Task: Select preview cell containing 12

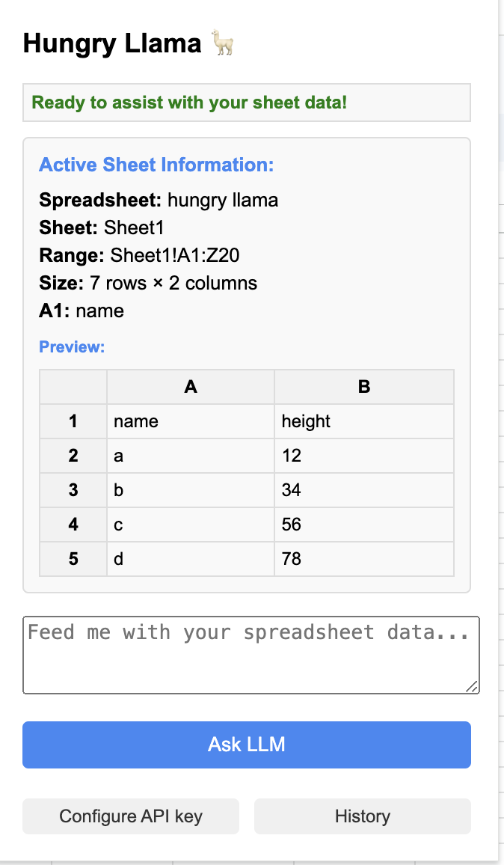Action: 364,456
